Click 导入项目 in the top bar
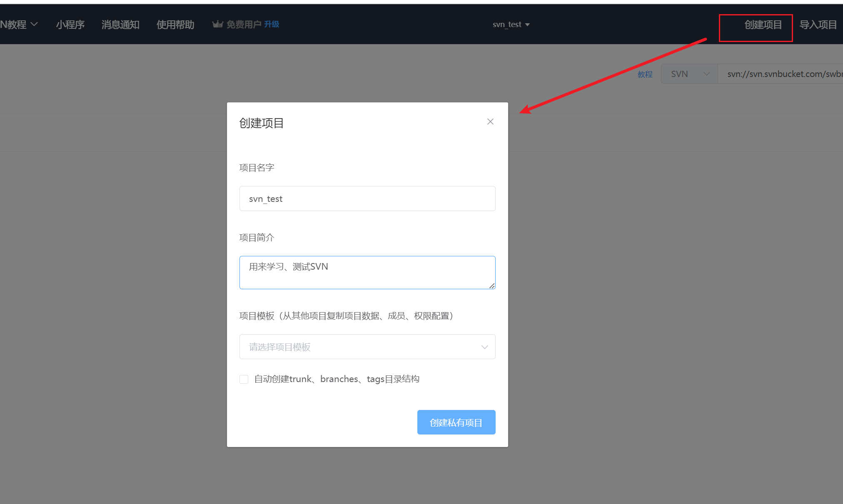 click(818, 25)
